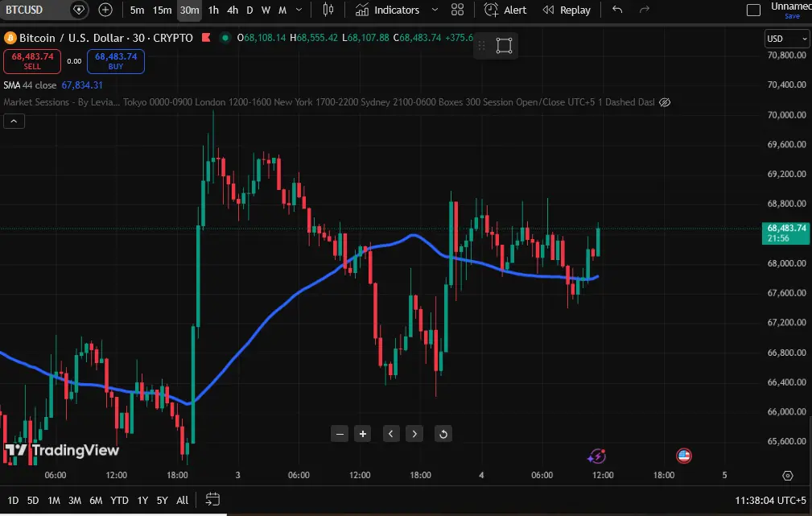Select the 1M date range

click(x=54, y=501)
